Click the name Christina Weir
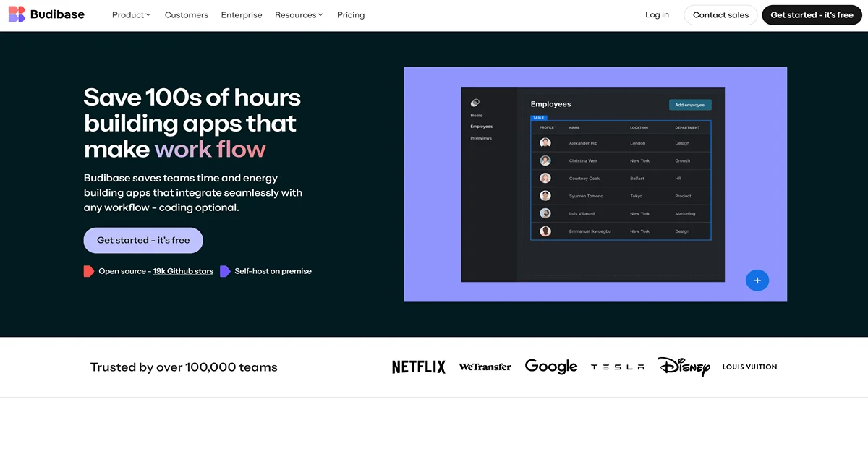 (x=583, y=161)
